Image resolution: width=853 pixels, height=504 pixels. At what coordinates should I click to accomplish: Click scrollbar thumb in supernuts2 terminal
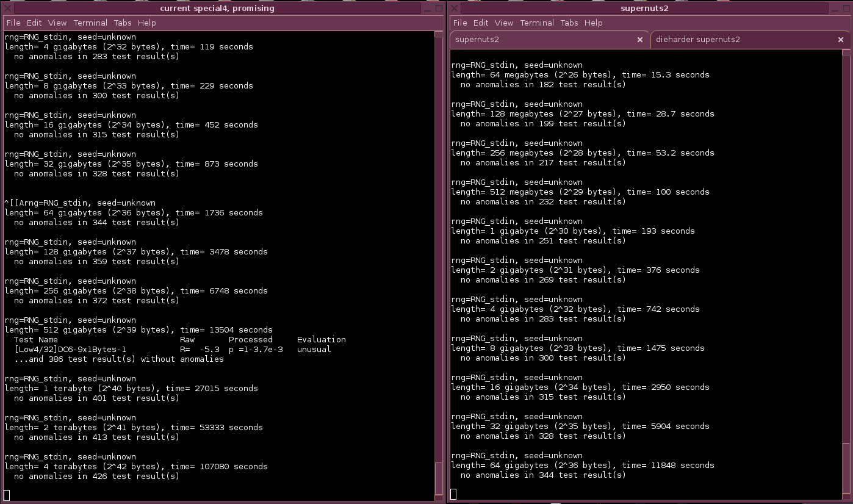pos(846,467)
